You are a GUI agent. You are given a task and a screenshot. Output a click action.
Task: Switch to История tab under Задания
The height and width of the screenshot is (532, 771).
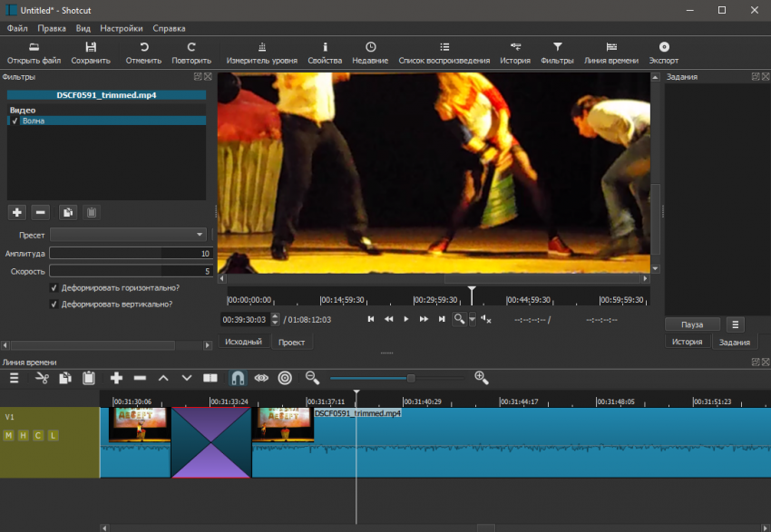click(x=687, y=342)
